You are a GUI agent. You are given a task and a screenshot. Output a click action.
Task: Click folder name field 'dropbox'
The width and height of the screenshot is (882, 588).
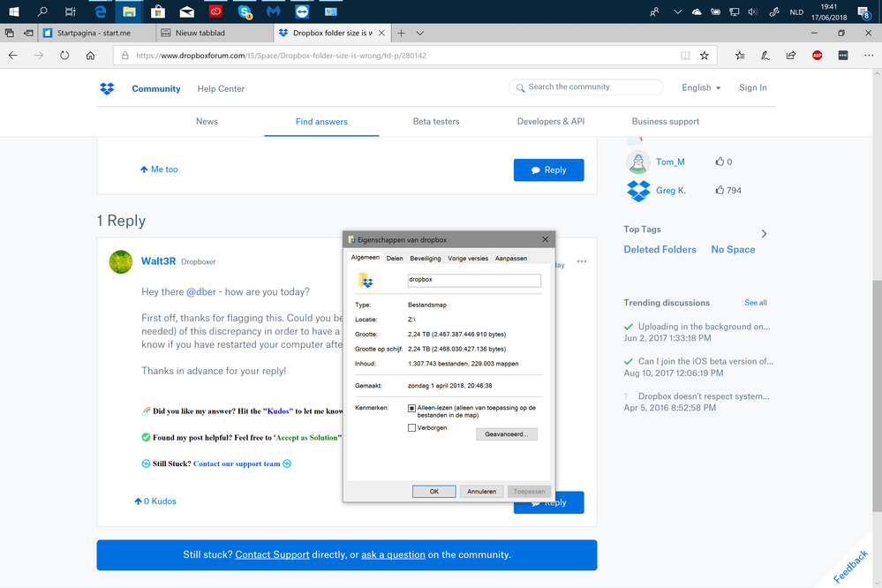coord(474,280)
